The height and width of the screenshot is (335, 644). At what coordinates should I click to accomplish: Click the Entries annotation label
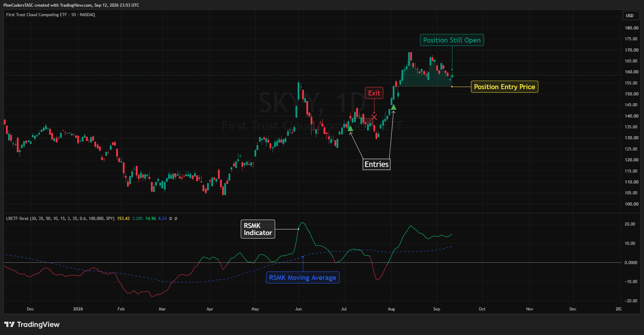pyautogui.click(x=376, y=164)
